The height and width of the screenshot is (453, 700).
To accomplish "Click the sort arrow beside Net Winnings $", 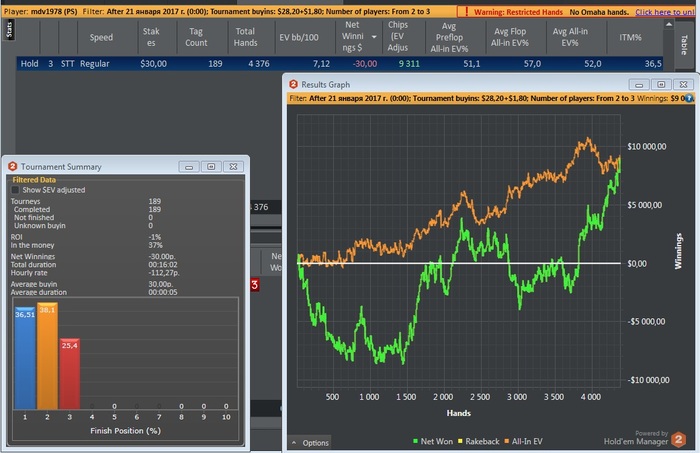I will point(374,37).
